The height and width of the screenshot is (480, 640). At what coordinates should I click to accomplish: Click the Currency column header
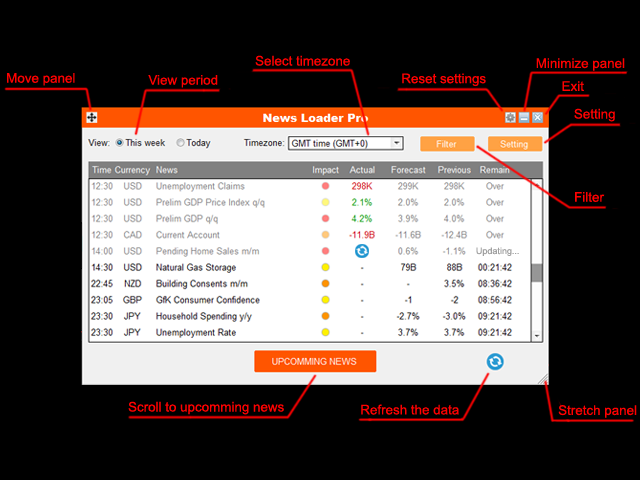click(x=132, y=170)
